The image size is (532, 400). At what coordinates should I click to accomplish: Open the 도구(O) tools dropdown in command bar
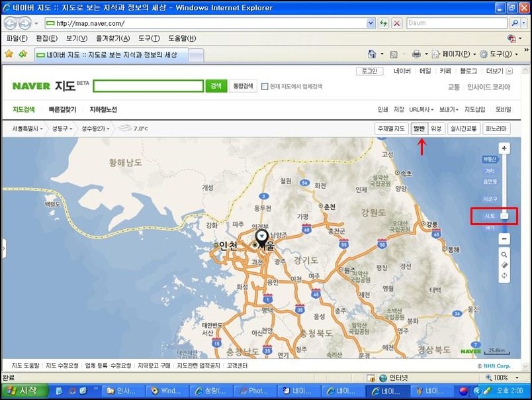pos(498,54)
